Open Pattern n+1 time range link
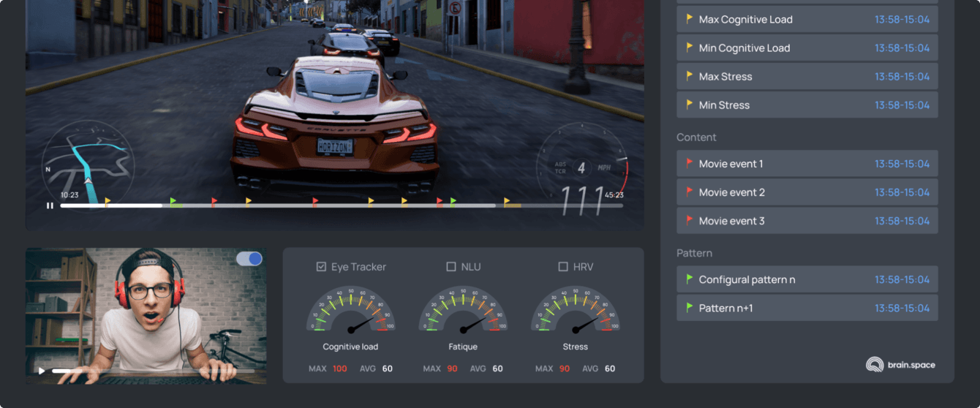 (902, 308)
